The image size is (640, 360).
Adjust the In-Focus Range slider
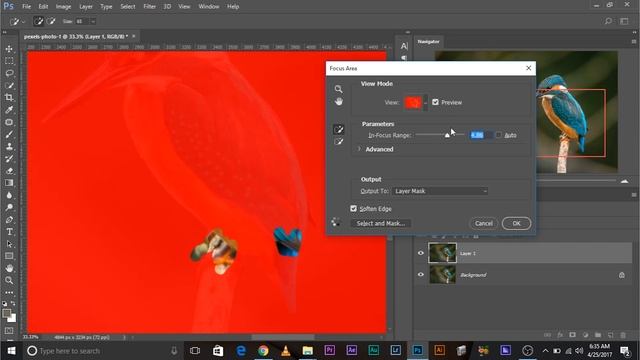pyautogui.click(x=447, y=135)
